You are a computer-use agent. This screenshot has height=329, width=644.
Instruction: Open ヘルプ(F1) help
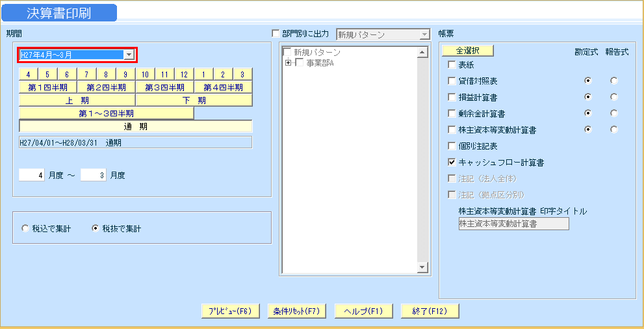363,311
